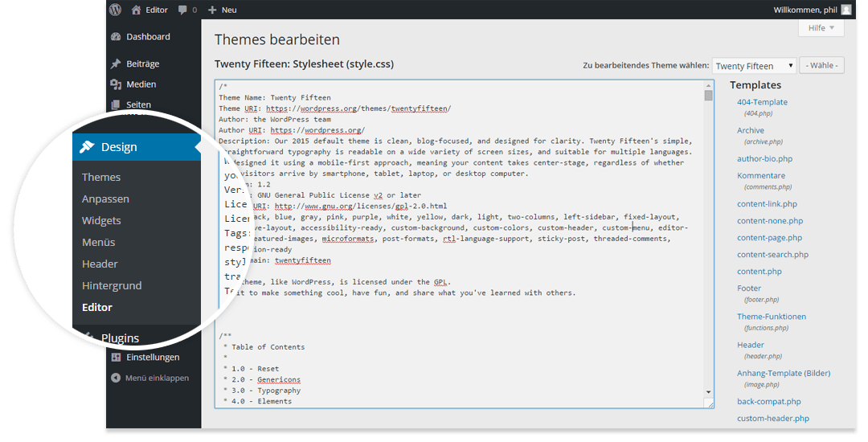Click the Seiten pages icon
Image resolution: width=868 pixels, height=442 pixels.
116,104
